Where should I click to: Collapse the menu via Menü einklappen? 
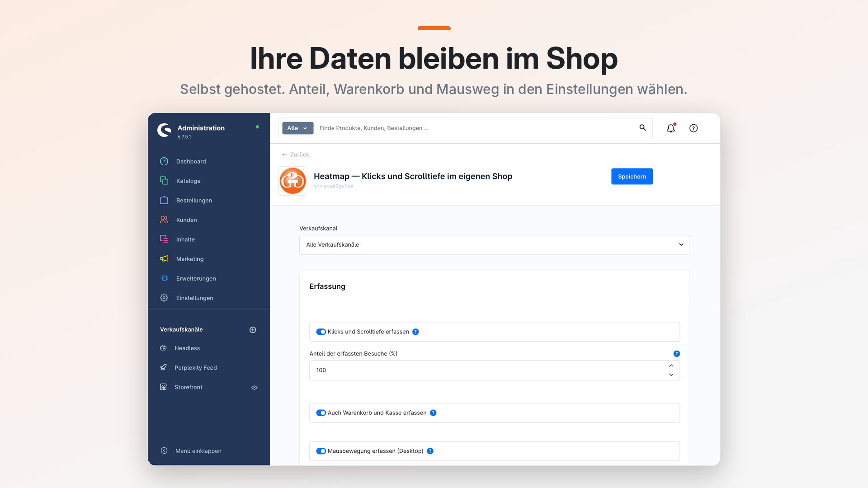point(191,451)
